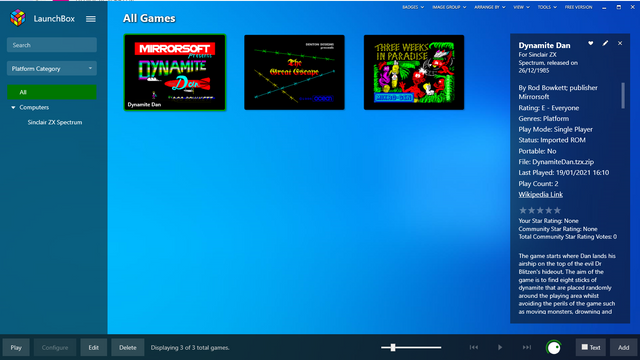Screen dimensions: 640x360
Task: Click the green circular status indicator
Action: (553, 348)
